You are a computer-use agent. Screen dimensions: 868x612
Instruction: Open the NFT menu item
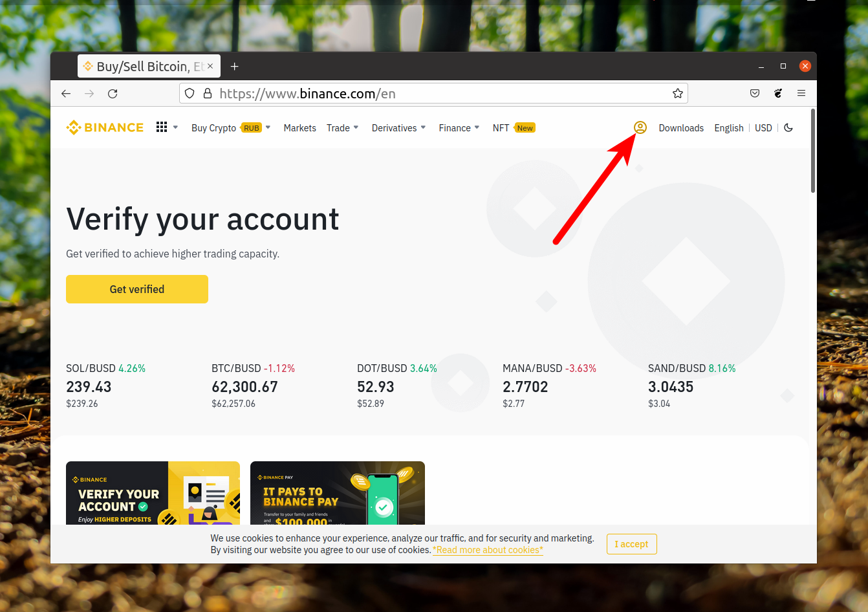(x=501, y=127)
